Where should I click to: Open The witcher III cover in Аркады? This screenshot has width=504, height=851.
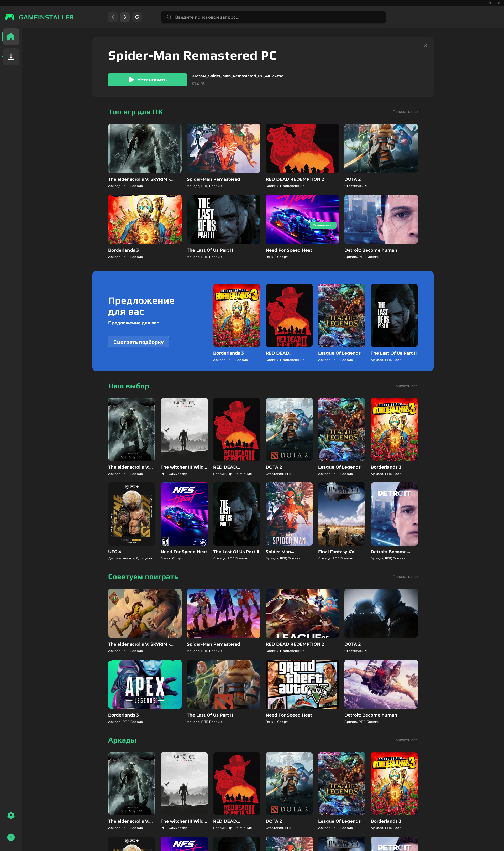[184, 783]
